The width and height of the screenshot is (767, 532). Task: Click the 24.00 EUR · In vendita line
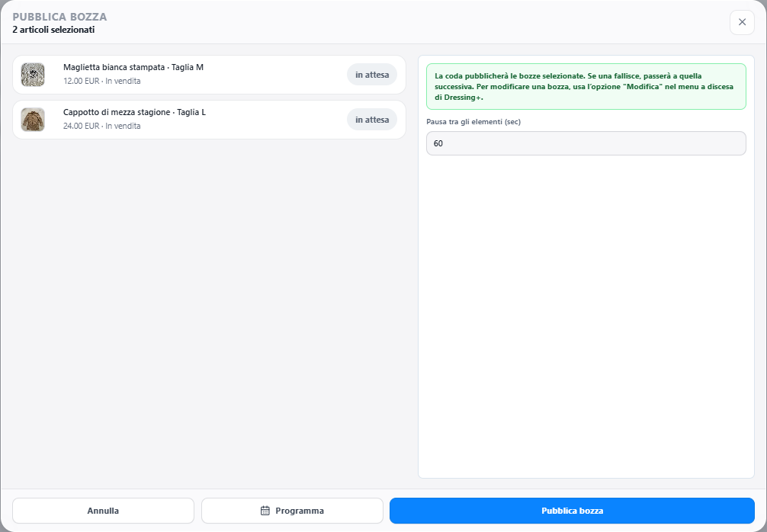coord(101,126)
